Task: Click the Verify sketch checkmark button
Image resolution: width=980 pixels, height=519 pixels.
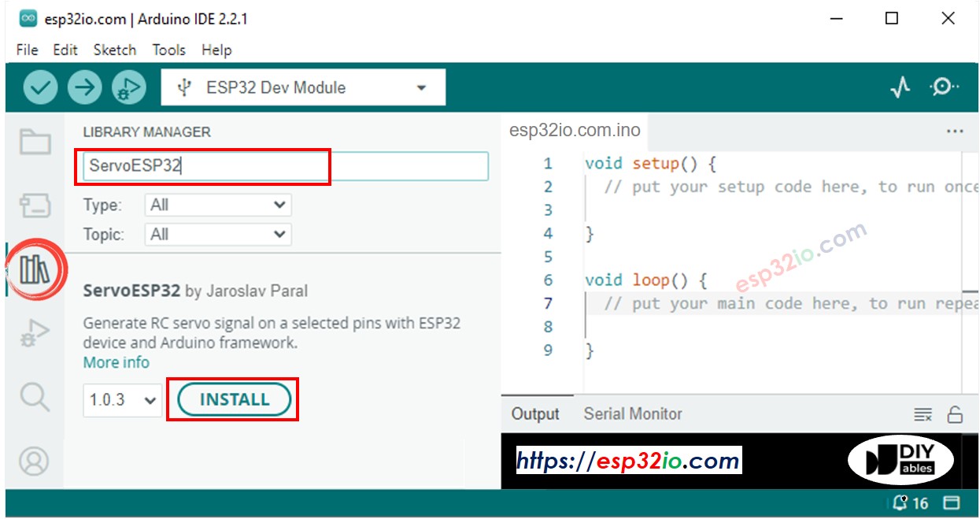Action: point(40,87)
